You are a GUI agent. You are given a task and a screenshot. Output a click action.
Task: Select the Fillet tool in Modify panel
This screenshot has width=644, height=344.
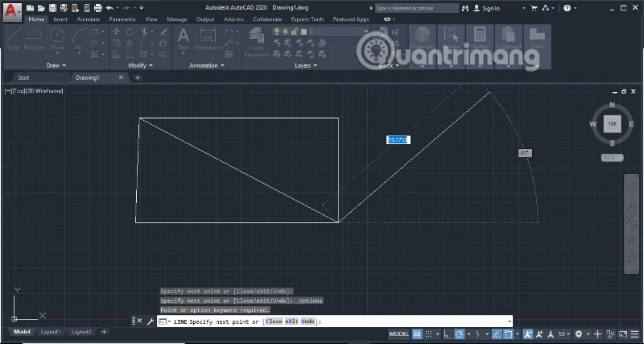click(144, 44)
